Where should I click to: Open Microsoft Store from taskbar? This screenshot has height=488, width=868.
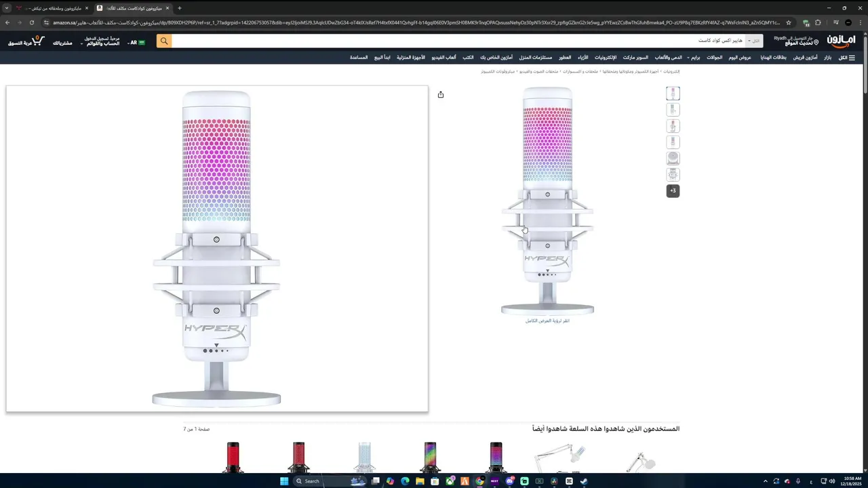pos(435,481)
